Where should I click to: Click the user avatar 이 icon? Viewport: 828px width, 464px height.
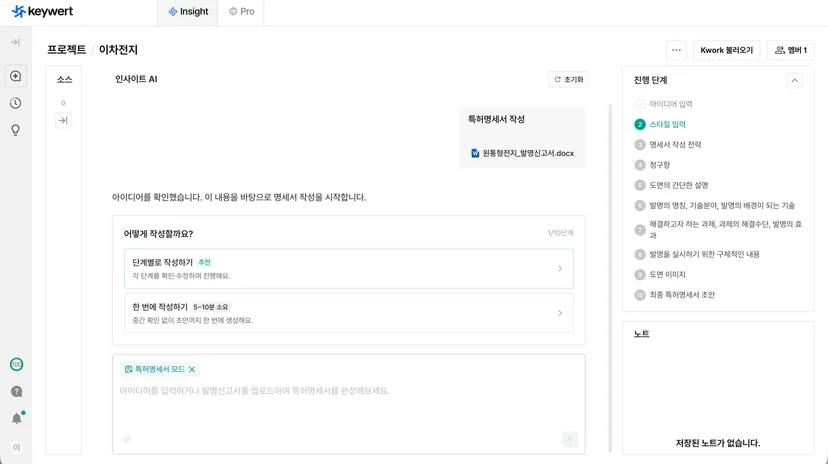[16, 447]
